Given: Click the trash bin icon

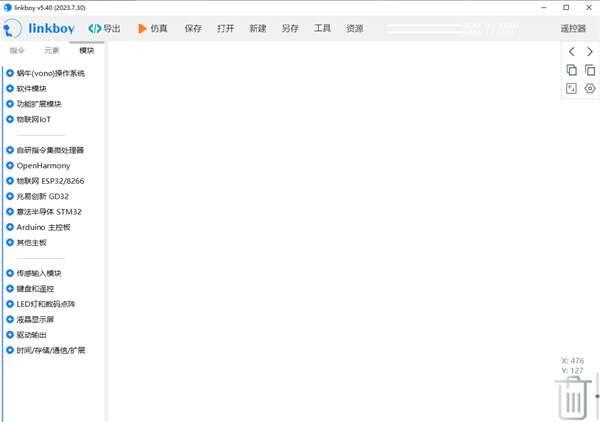Looking at the screenshot, I should tap(571, 399).
